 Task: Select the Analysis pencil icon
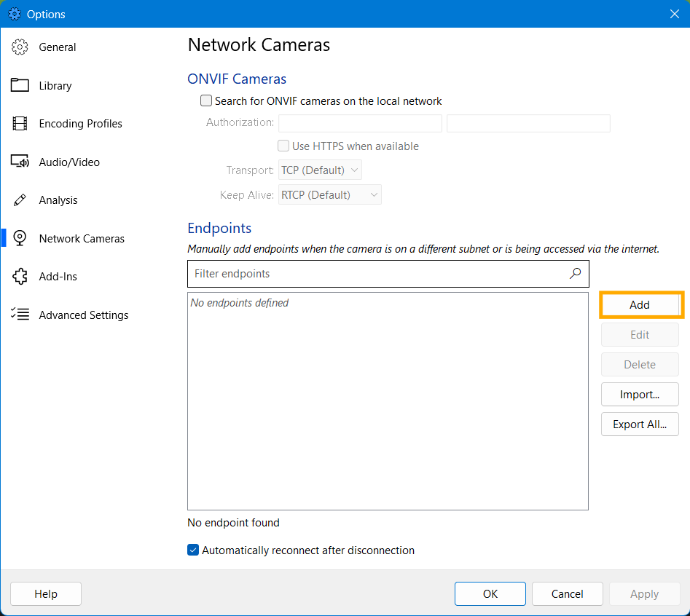point(20,200)
